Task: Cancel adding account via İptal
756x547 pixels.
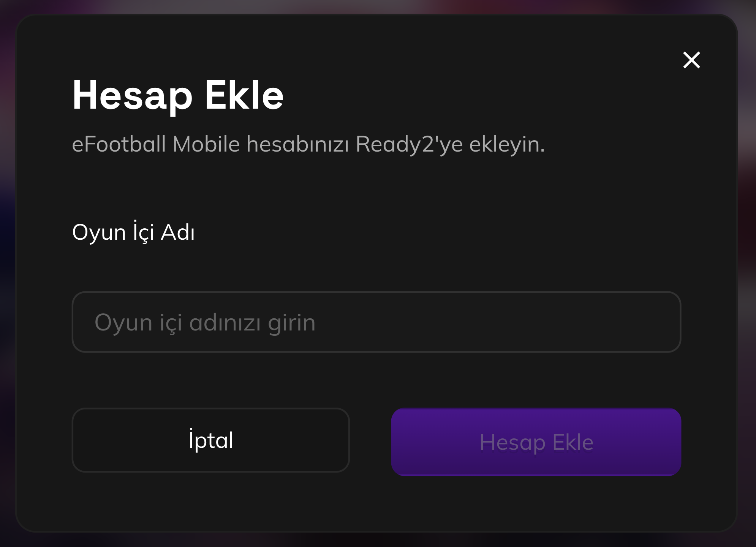Action: point(211,440)
